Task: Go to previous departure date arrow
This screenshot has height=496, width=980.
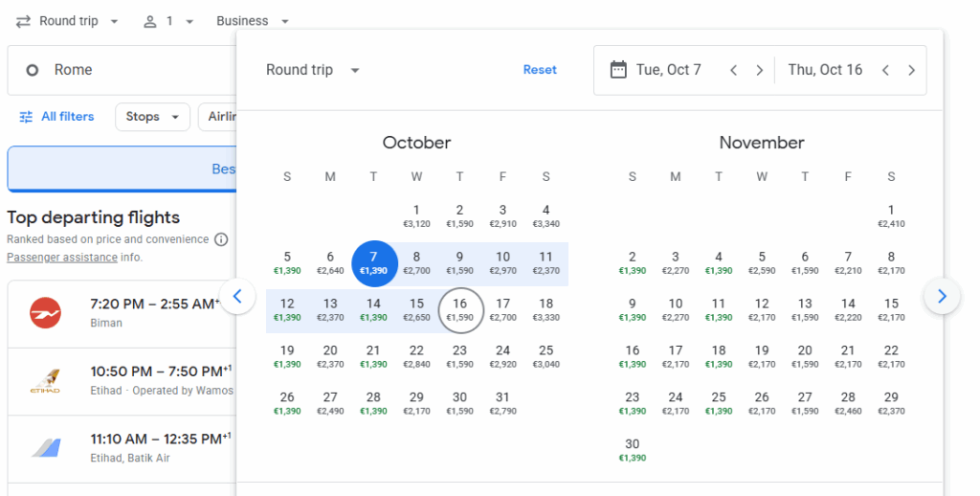Action: [734, 70]
